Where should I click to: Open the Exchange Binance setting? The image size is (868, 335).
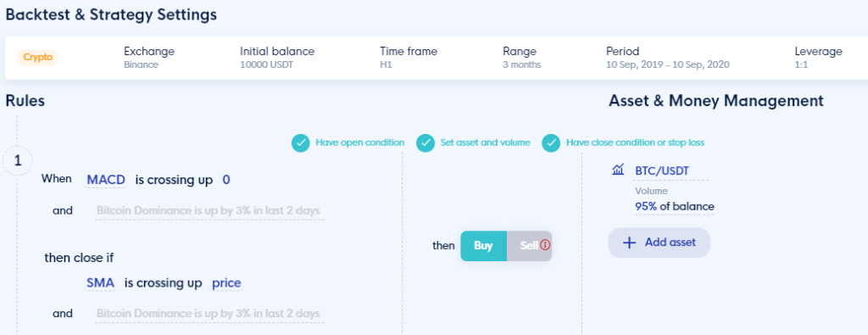pyautogui.click(x=149, y=58)
